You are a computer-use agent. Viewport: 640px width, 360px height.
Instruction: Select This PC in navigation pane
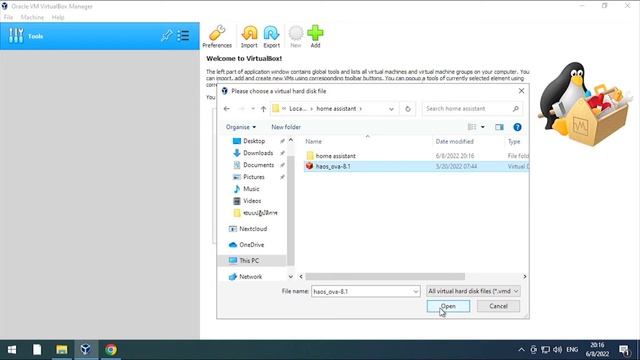[x=249, y=260]
